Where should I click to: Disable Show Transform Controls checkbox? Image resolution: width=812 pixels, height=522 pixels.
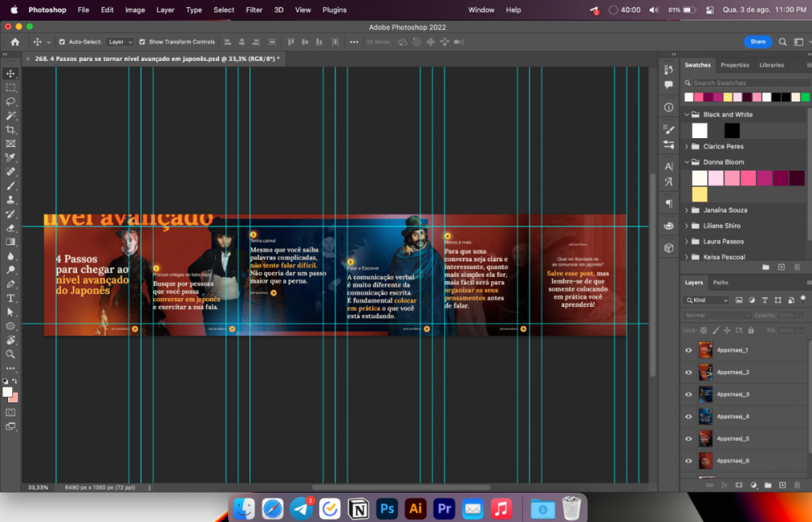tap(142, 41)
